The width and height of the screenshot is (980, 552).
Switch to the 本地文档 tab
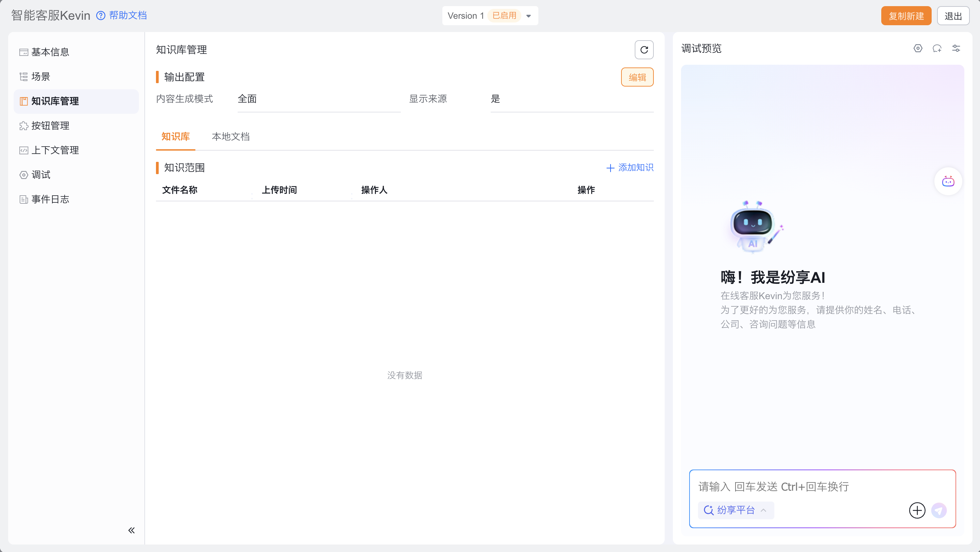231,137
